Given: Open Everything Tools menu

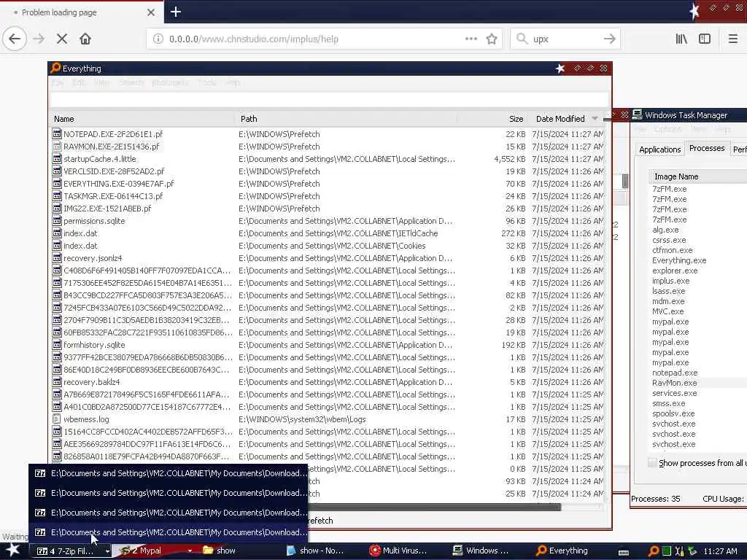Looking at the screenshot, I should point(206,83).
